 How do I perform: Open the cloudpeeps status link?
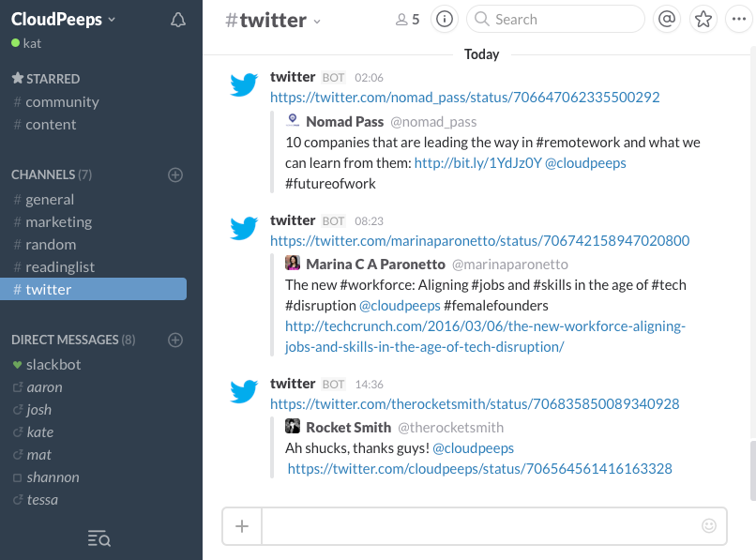479,469
